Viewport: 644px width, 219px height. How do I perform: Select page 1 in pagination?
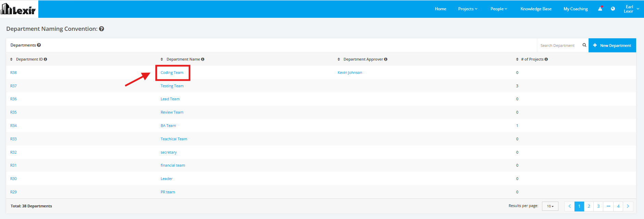tap(579, 206)
